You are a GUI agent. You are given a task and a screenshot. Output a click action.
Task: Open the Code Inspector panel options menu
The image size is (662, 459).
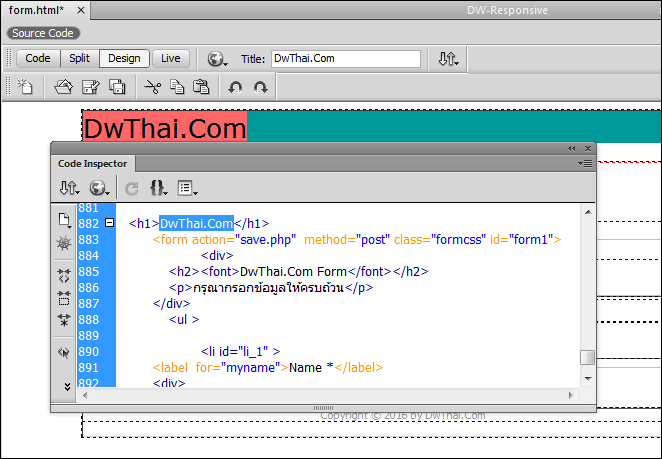585,164
